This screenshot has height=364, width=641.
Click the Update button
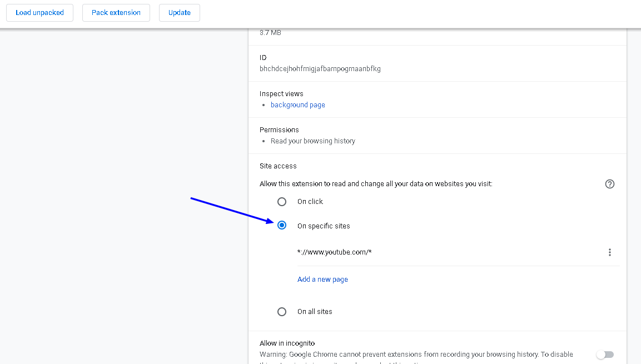[180, 13]
